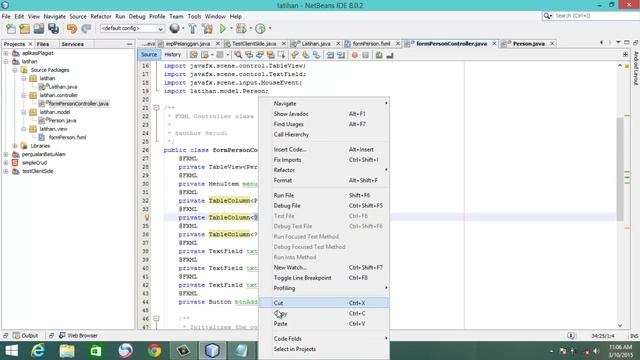Click the search magnifier icon in top bar
The width and height of the screenshot is (640, 360).
click(547, 16)
